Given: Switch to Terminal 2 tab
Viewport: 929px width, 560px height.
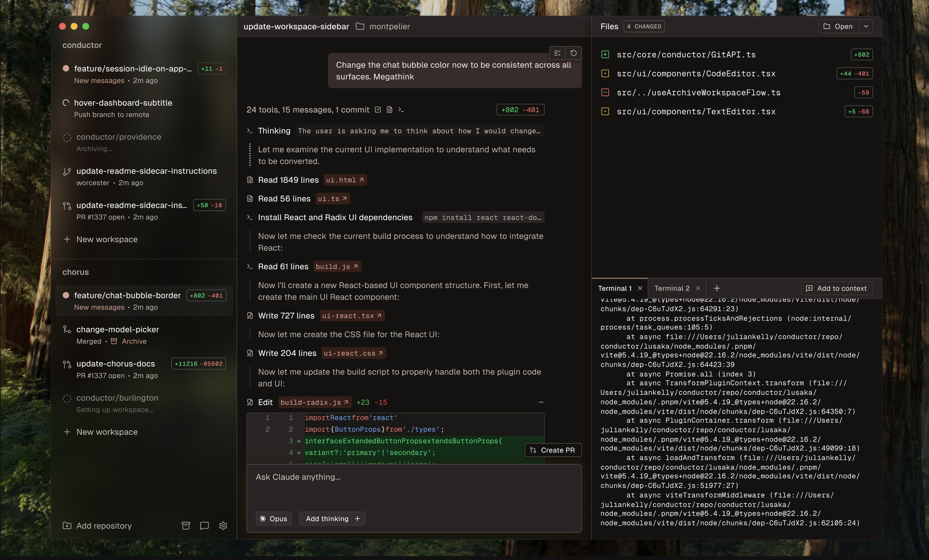Looking at the screenshot, I should [x=672, y=288].
